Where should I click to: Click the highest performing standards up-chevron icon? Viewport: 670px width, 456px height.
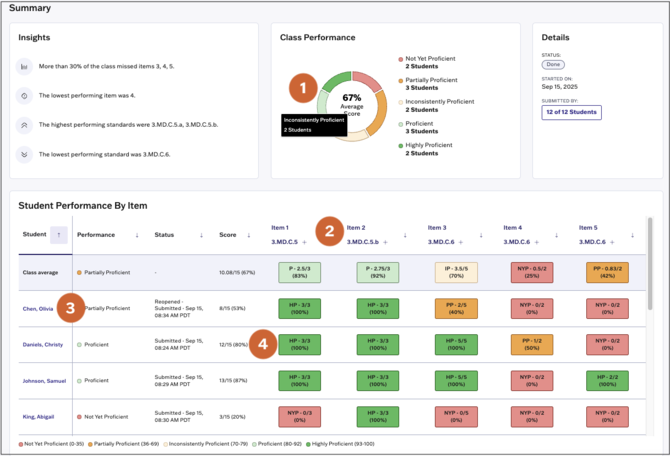coord(24,125)
